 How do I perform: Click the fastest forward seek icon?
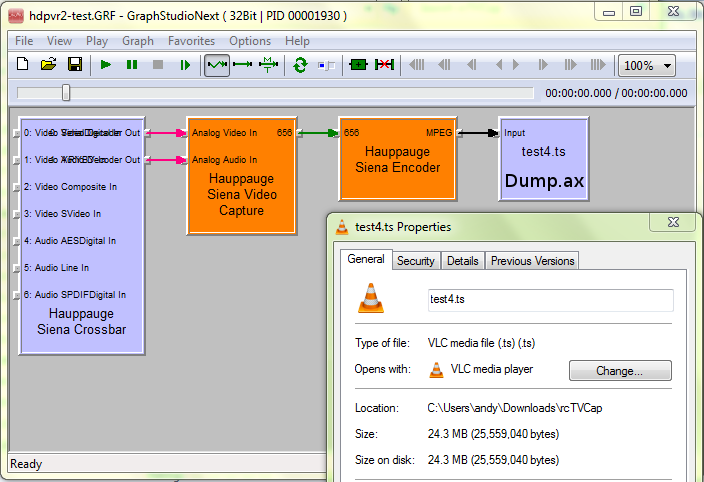598,65
